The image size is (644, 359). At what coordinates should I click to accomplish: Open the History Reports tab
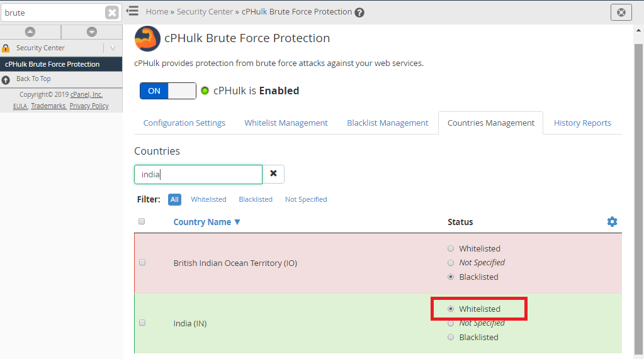pos(582,123)
